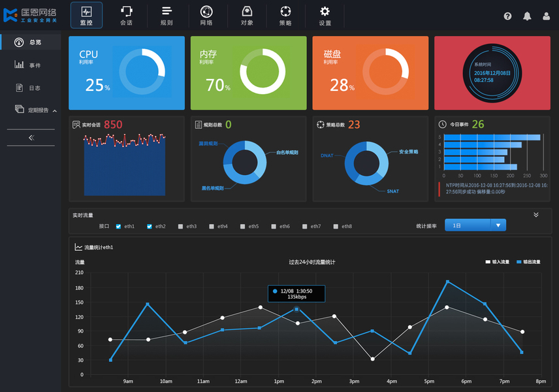The height and width of the screenshot is (392, 559).
Task: Click the 安全策略 chart label
Action: pyautogui.click(x=409, y=152)
